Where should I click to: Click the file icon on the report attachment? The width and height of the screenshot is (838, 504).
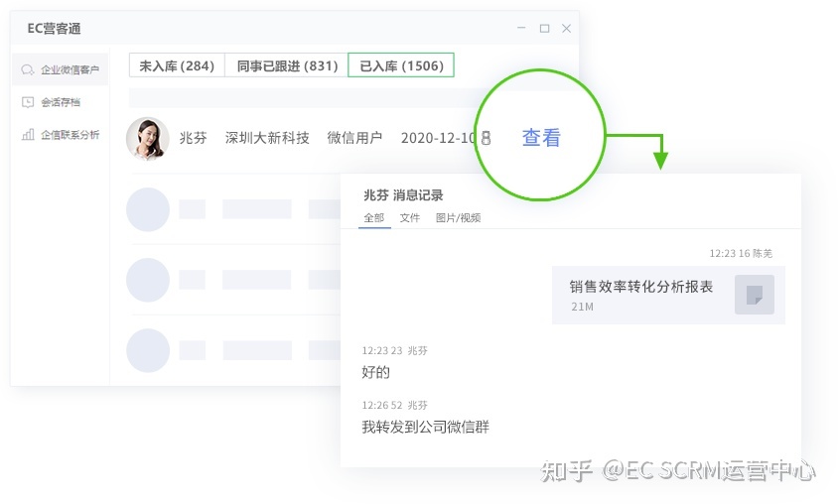[x=754, y=295]
